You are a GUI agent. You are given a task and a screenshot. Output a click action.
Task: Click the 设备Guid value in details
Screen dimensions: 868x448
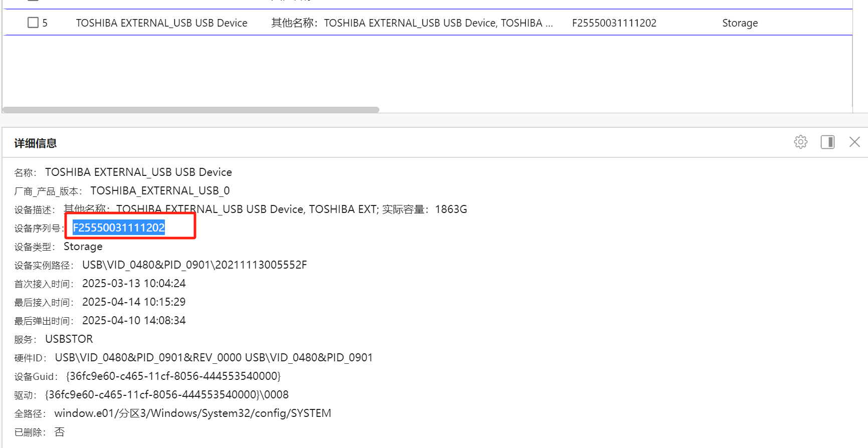(173, 376)
